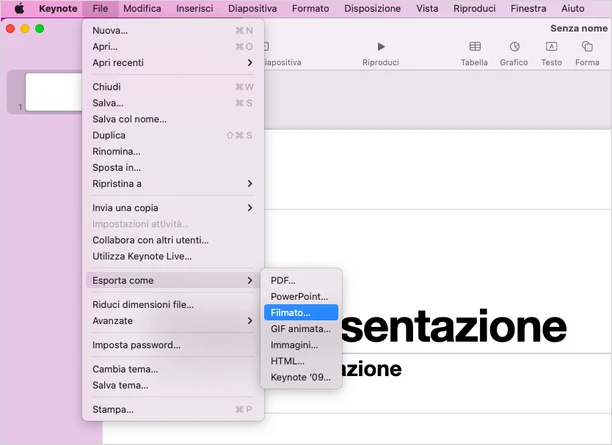The height and width of the screenshot is (445, 612).
Task: Insert a table with Tabella icon
Action: 475,47
